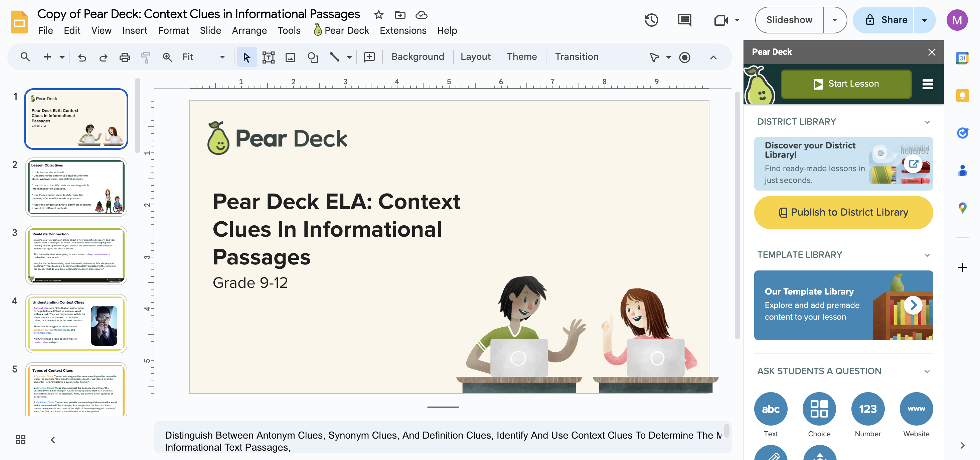
Task: Open the Arrange menu
Action: coord(249,30)
